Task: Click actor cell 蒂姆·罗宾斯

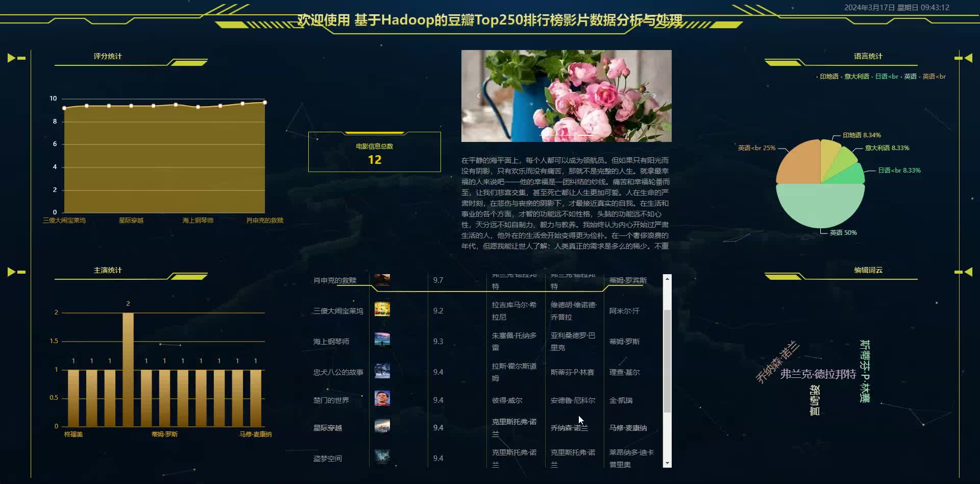Action: click(628, 280)
